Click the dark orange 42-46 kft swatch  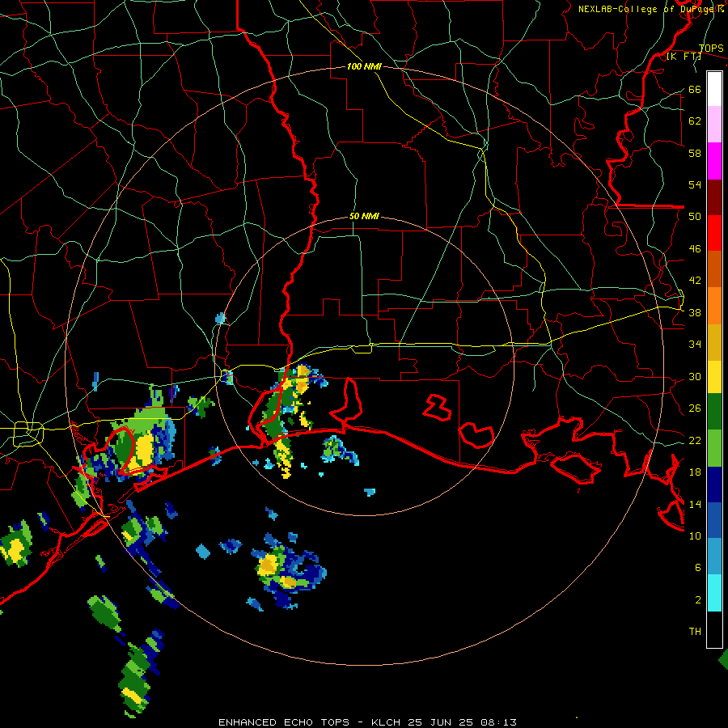point(714,269)
